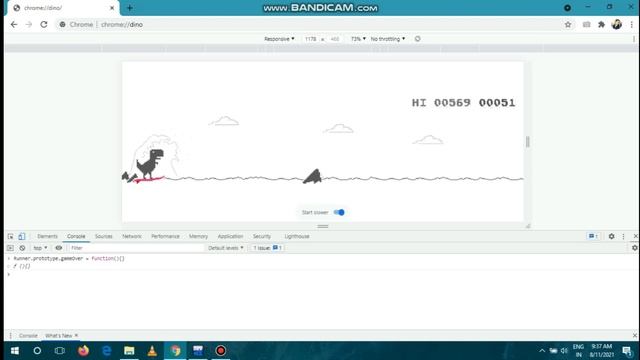The width and height of the screenshot is (640, 360).
Task: Switch to the Lighthouse tab
Action: (x=297, y=236)
